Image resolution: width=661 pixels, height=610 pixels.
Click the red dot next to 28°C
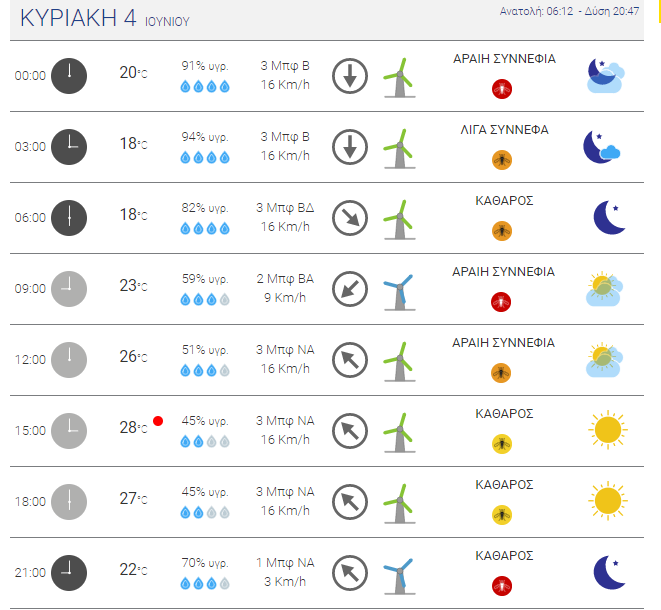pos(158,421)
